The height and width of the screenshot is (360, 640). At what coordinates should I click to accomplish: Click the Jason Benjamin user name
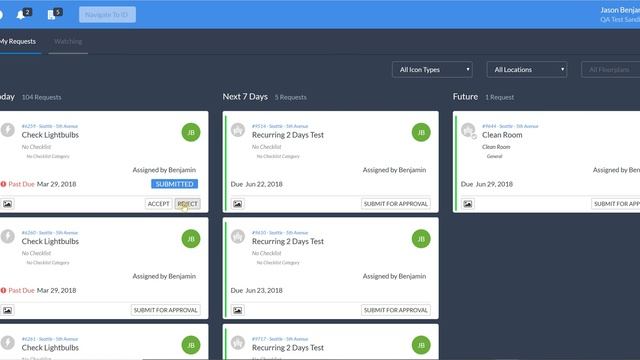point(620,10)
